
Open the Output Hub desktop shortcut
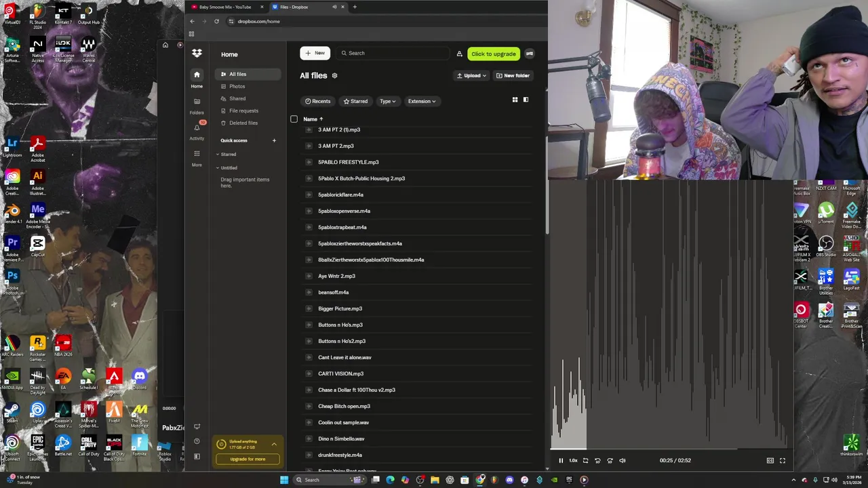click(x=88, y=14)
